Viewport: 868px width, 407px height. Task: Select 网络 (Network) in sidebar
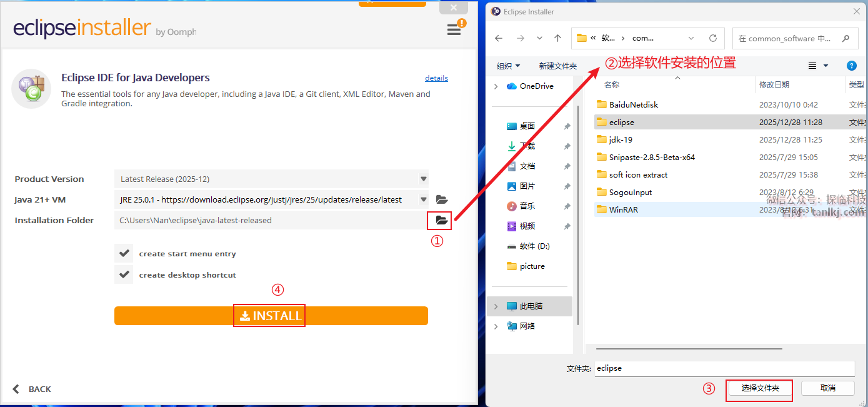tap(527, 326)
